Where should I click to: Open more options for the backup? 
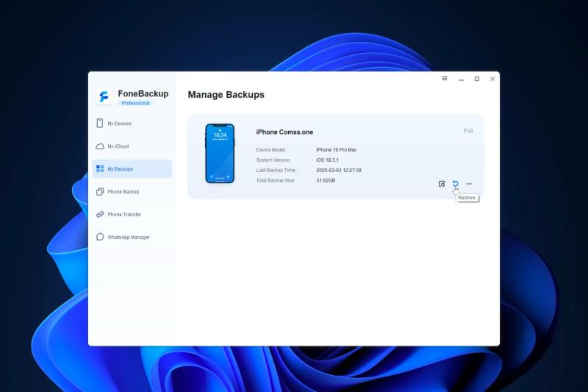tap(469, 184)
